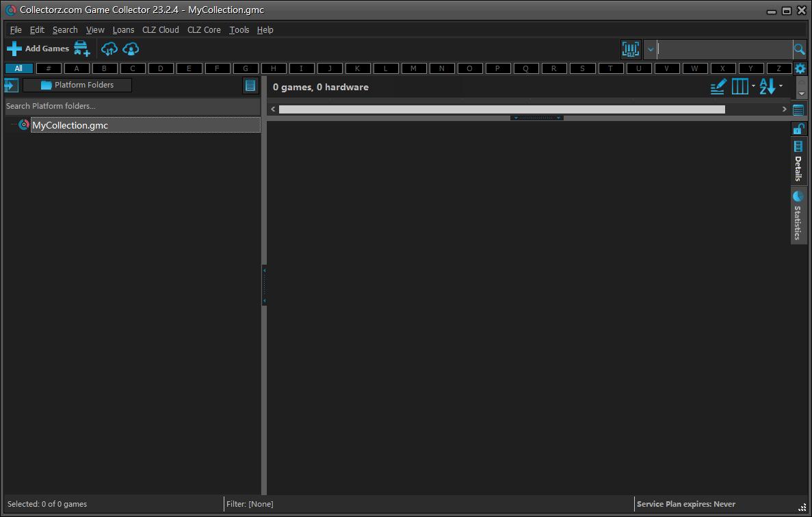Click horizontal scrollbar right arrow
Screen dimensions: 812x517
[x=784, y=109]
